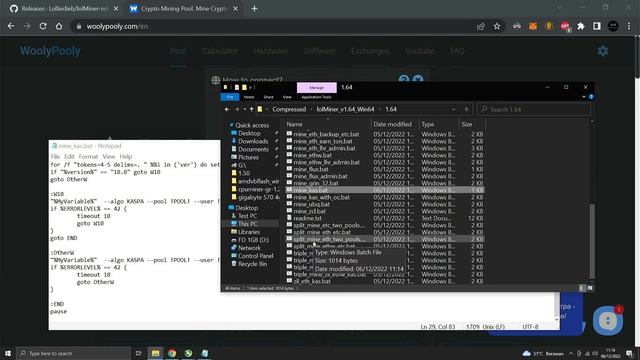Switch to the Releases lolMiner GitHub tab
Image resolution: width=640 pixels, height=360 pixels.
coord(64,9)
